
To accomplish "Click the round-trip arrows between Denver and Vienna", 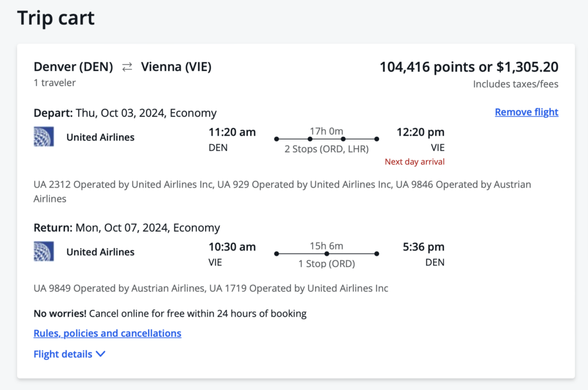I will point(127,67).
